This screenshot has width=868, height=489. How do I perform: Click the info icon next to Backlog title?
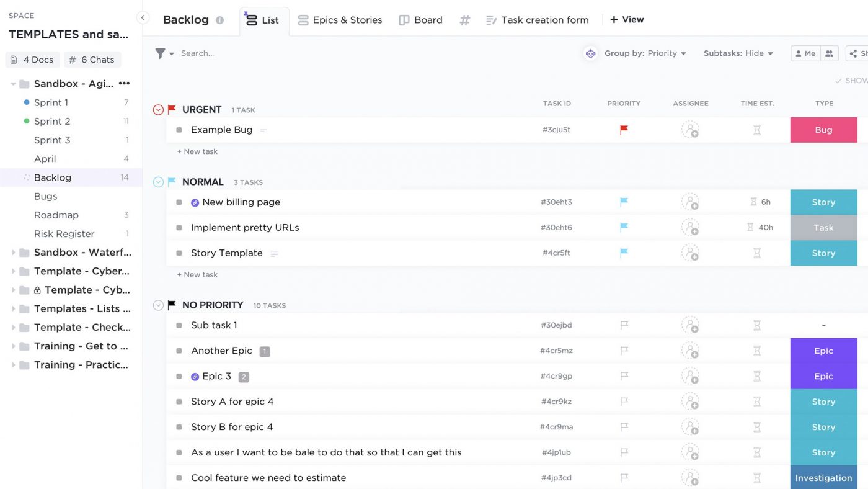click(x=219, y=20)
